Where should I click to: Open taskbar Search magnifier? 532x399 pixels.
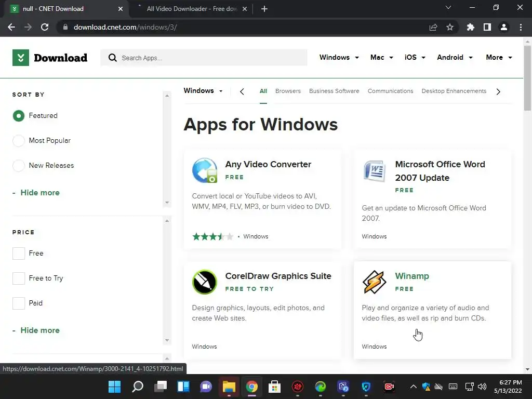tap(137, 387)
